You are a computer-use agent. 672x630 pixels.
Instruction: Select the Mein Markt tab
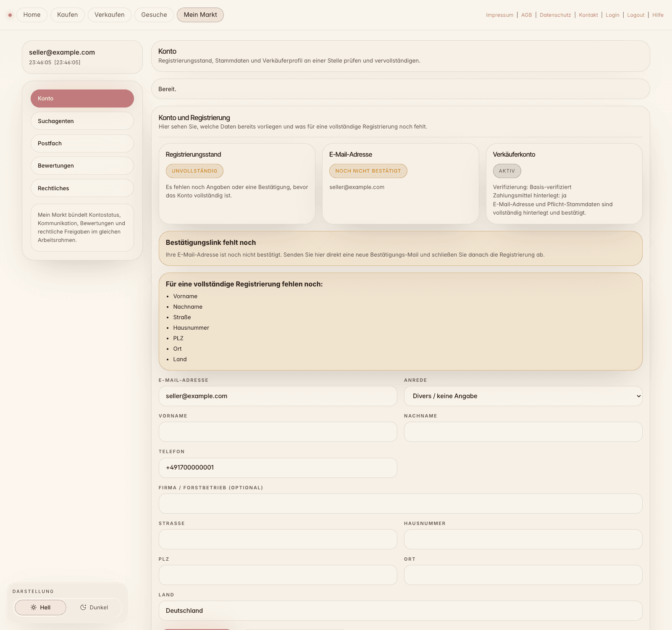click(x=200, y=15)
